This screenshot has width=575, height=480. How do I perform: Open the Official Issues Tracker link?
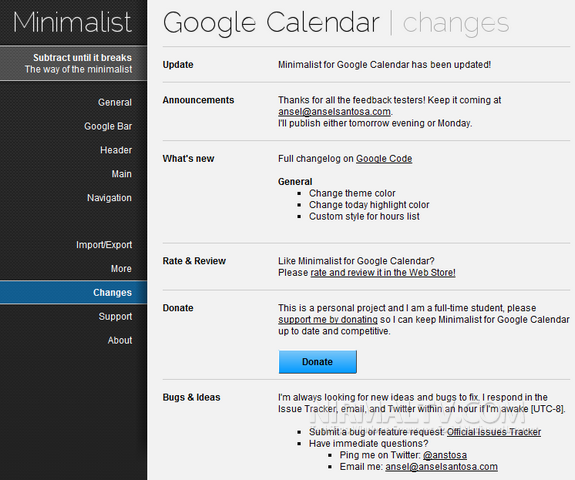(494, 432)
